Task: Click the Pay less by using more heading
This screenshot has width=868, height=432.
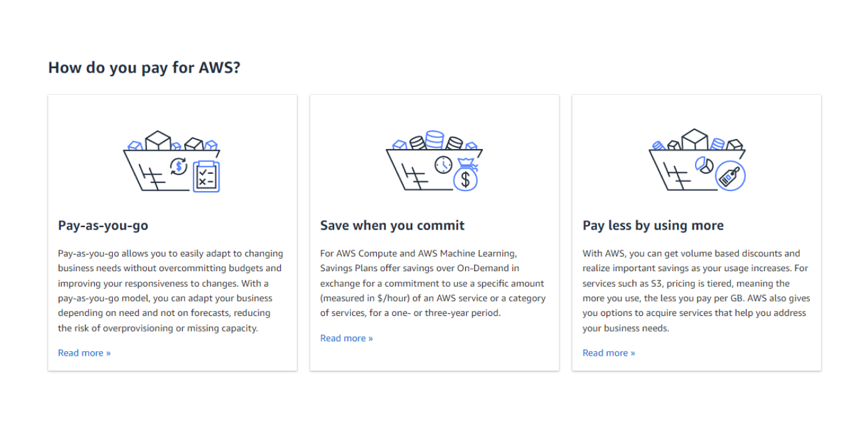Action: pos(652,225)
